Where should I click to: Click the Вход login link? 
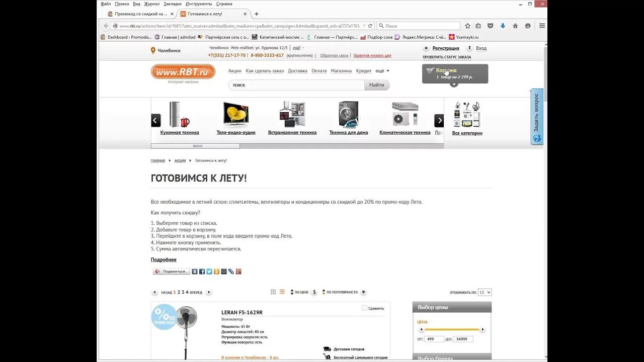coord(481,48)
